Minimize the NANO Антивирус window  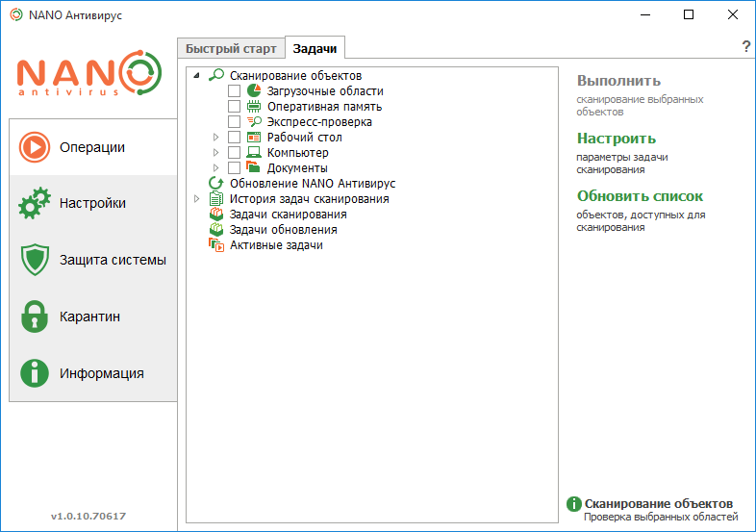click(x=645, y=15)
